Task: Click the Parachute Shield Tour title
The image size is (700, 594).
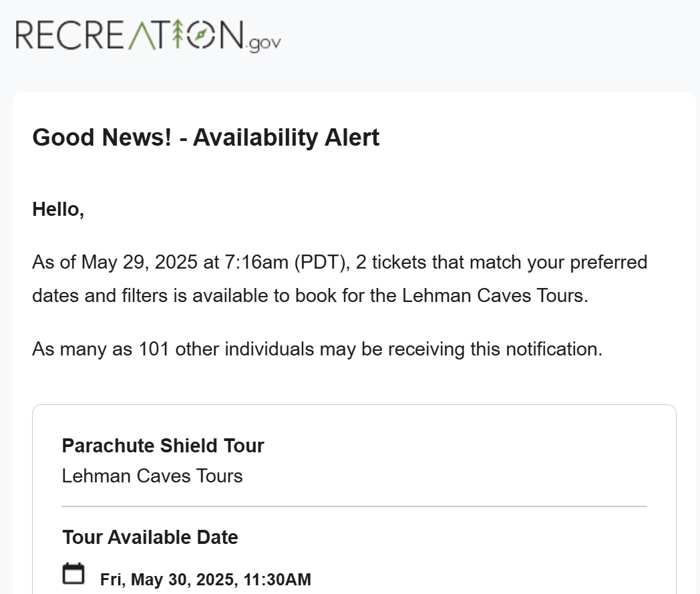Action: point(163,446)
